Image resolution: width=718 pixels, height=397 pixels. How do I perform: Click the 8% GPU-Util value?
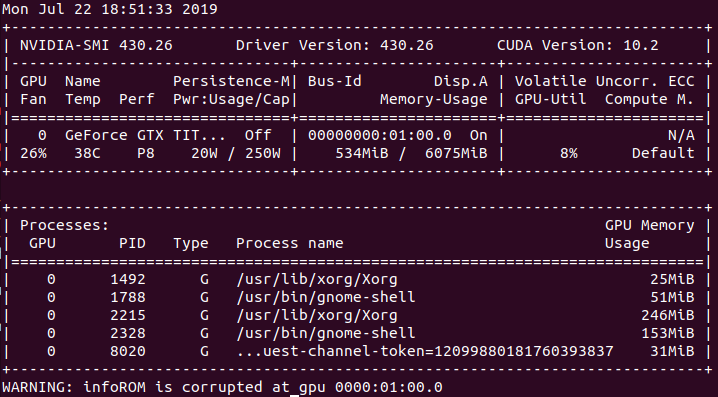pos(569,153)
